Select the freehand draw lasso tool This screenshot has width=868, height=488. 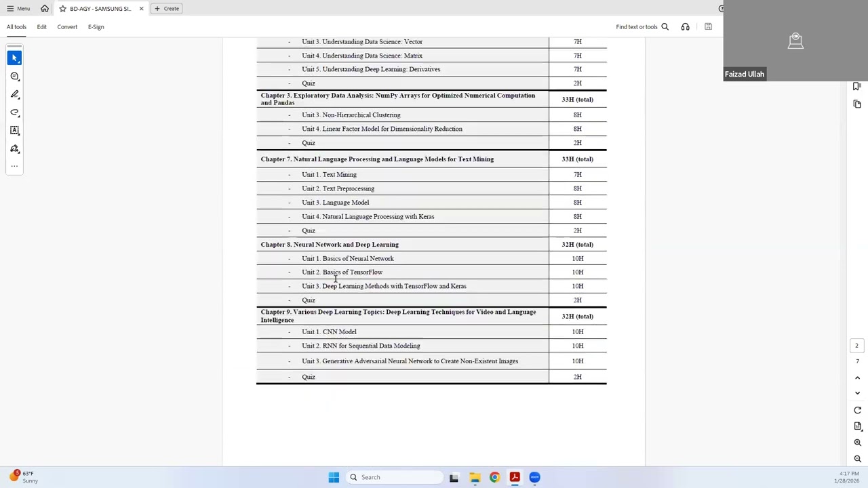tap(15, 113)
